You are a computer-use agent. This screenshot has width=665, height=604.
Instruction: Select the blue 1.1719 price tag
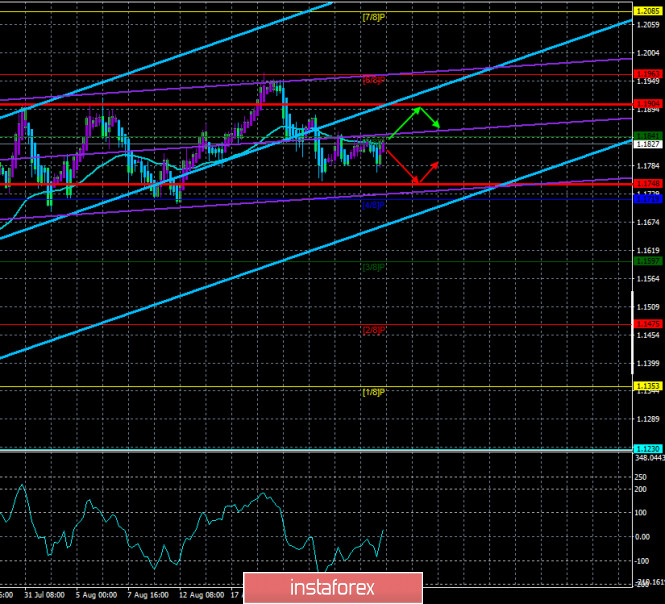648,199
